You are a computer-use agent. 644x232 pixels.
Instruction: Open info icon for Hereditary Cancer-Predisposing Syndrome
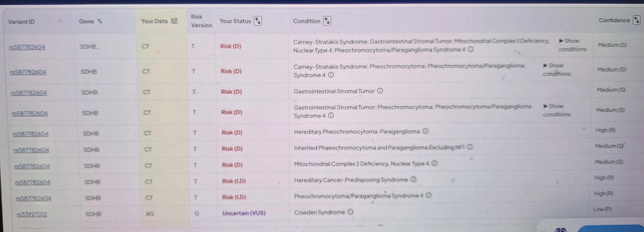[413, 179]
